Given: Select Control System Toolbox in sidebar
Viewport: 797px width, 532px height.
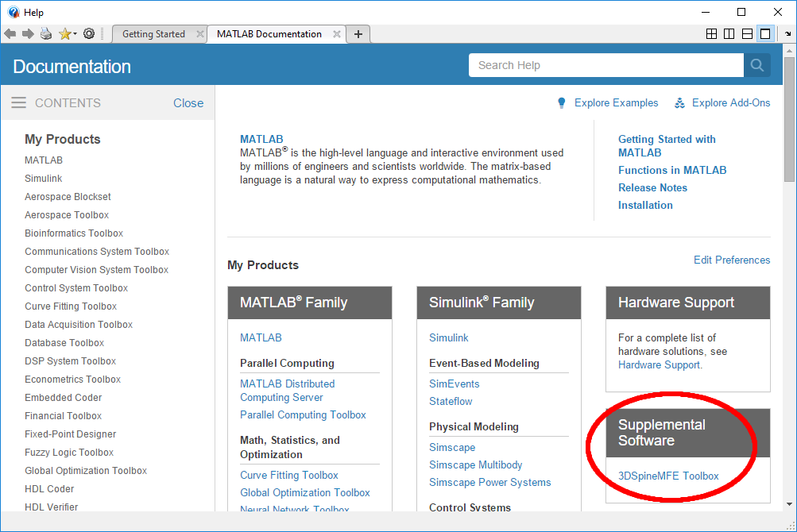Looking at the screenshot, I should (x=76, y=288).
